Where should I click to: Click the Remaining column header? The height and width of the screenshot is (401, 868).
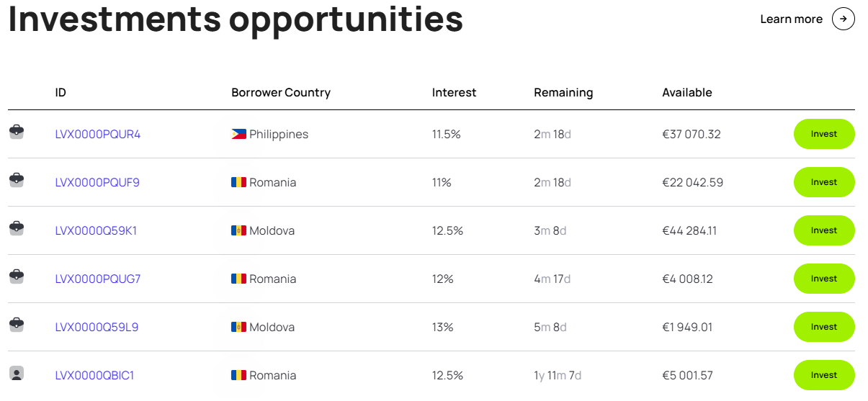(x=563, y=93)
